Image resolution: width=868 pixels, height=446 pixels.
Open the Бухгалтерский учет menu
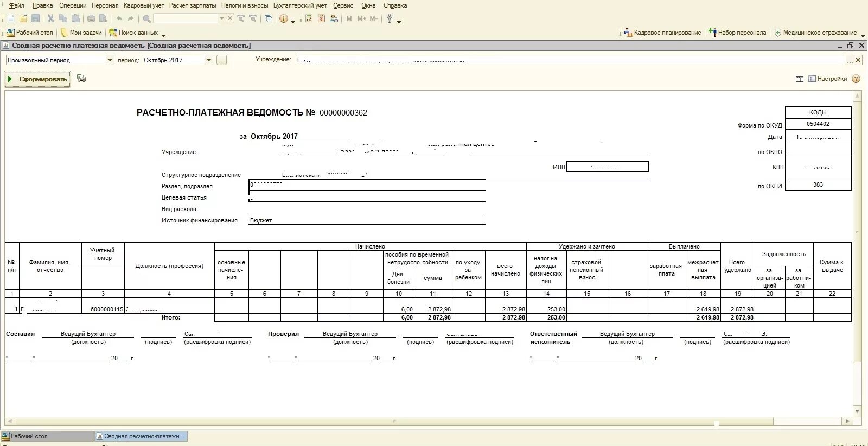[x=300, y=5]
